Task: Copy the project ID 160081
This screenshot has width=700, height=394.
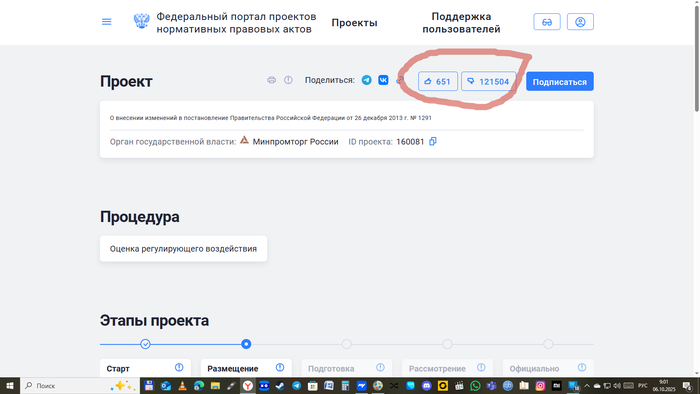Action: [433, 141]
